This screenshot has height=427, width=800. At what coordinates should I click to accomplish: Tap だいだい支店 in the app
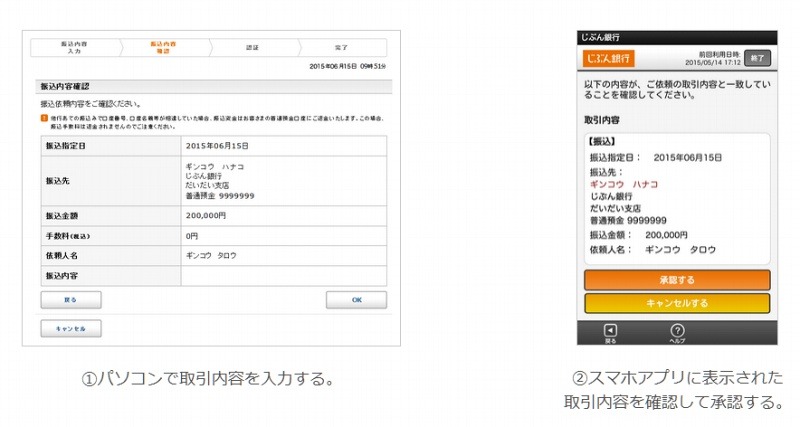615,209
